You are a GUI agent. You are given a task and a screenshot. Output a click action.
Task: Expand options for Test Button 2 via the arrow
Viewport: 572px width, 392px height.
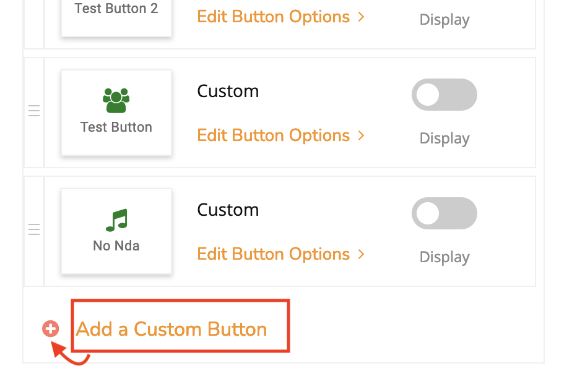(361, 17)
